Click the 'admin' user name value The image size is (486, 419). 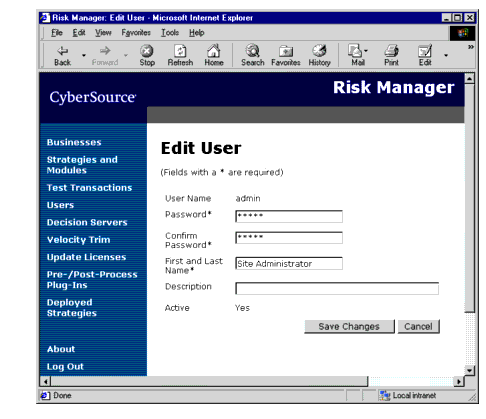[248, 198]
